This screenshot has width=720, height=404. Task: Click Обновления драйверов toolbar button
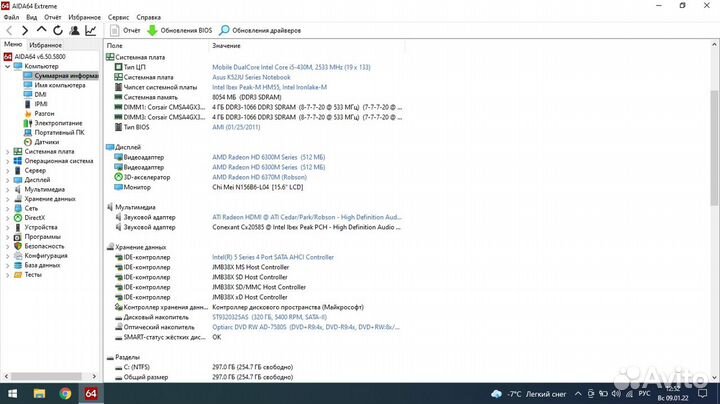tap(260, 30)
